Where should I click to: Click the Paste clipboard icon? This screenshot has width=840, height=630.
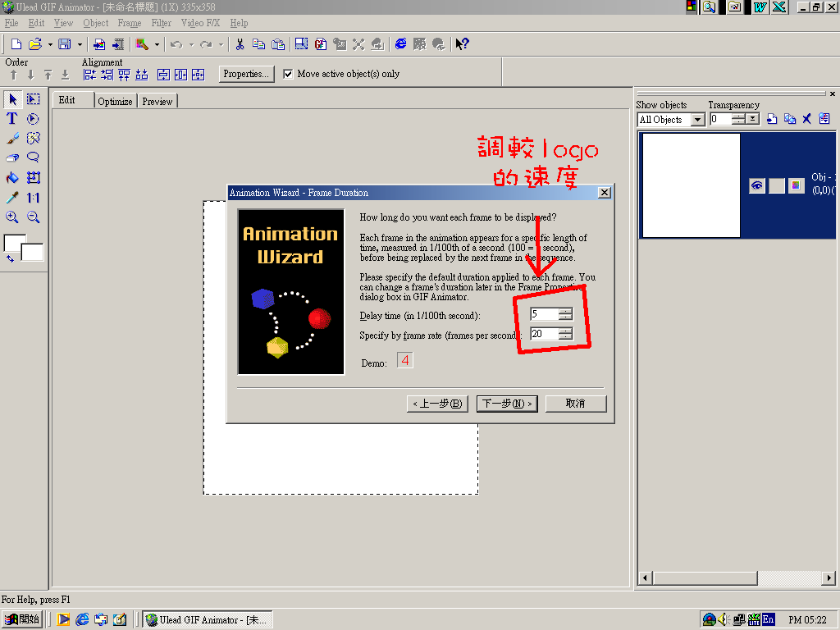click(x=278, y=44)
